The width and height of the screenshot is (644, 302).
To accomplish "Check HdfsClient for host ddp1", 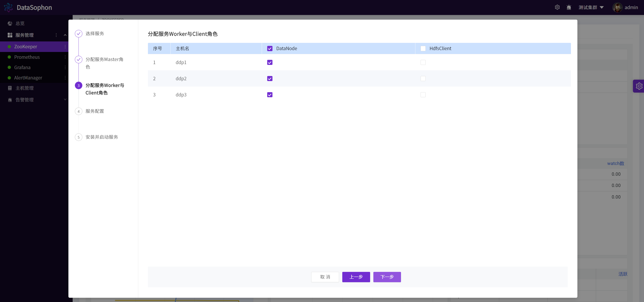I will click(x=423, y=62).
